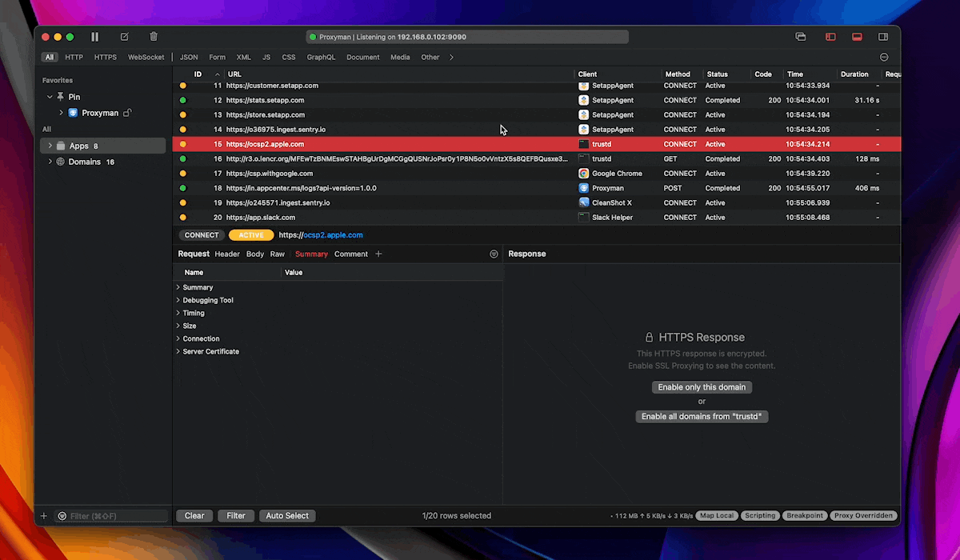The height and width of the screenshot is (560, 960).
Task: Switch to the Body request tab
Action: tap(255, 254)
